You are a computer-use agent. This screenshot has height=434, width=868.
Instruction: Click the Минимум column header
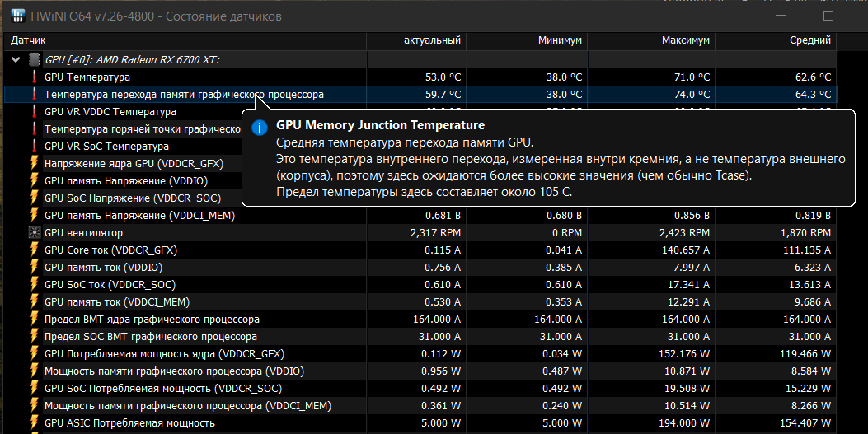click(x=527, y=40)
